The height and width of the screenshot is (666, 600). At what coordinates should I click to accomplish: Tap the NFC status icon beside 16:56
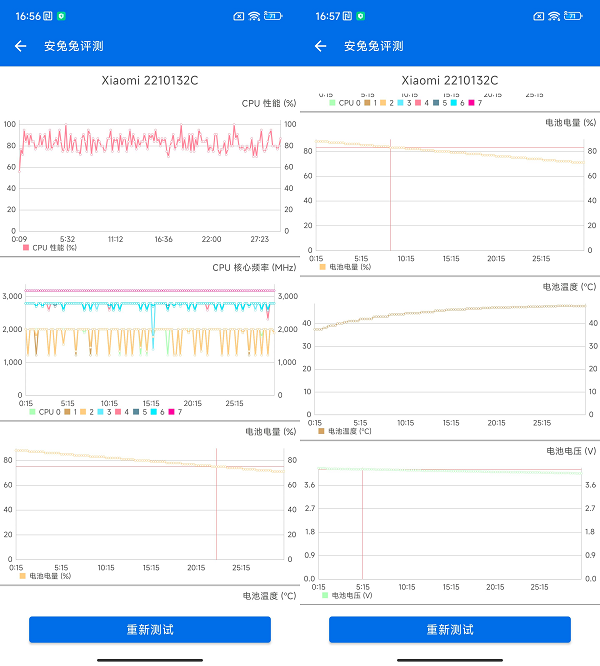coord(48,16)
